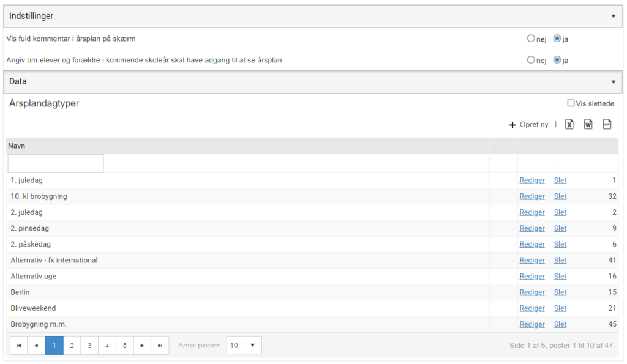The height and width of the screenshot is (364, 627).
Task: Go to page 3
Action: [89, 346]
